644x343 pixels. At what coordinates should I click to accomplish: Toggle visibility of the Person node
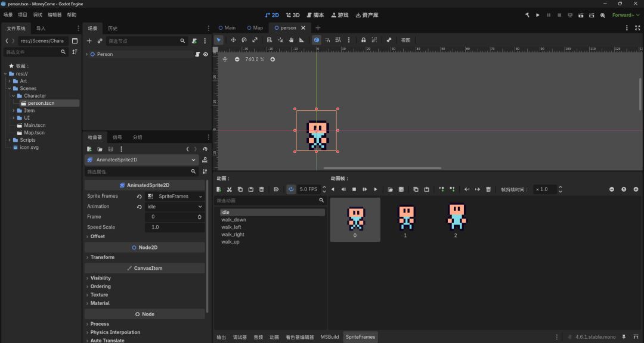[205, 54]
